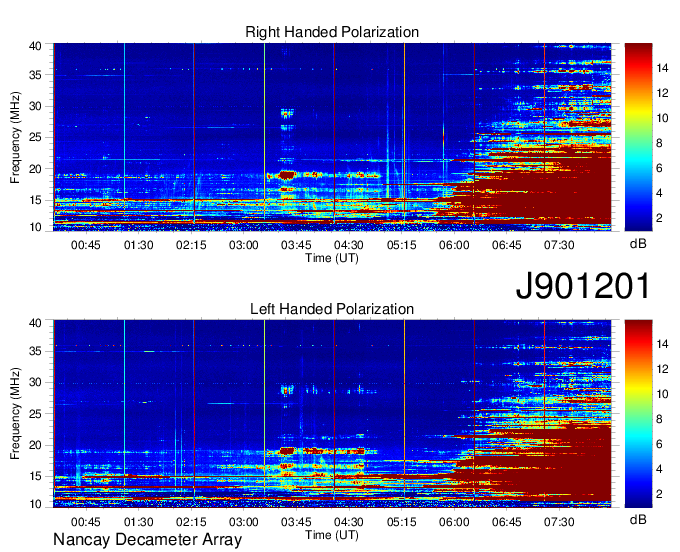This screenshot has height=552, width=680.
Task: Click the 4 dB tick on Left Handed colorbar
Action: pyautogui.click(x=660, y=469)
